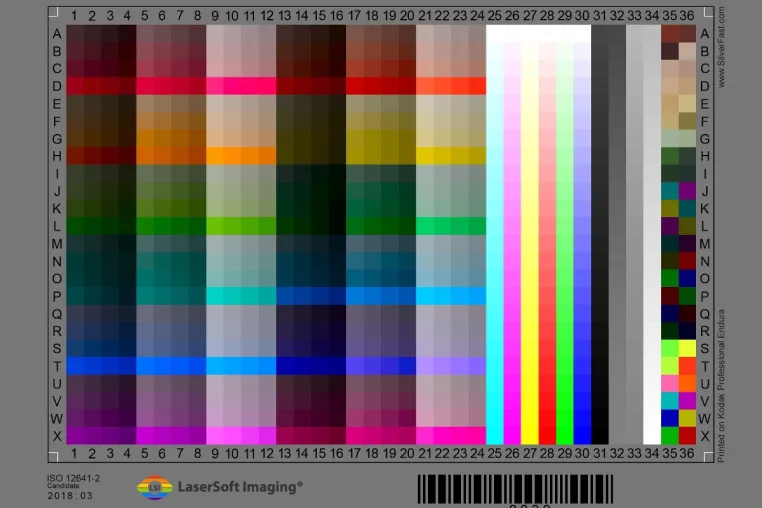Choose the magenta patch at V36
Screen dimensions: 762x508
[687, 401]
